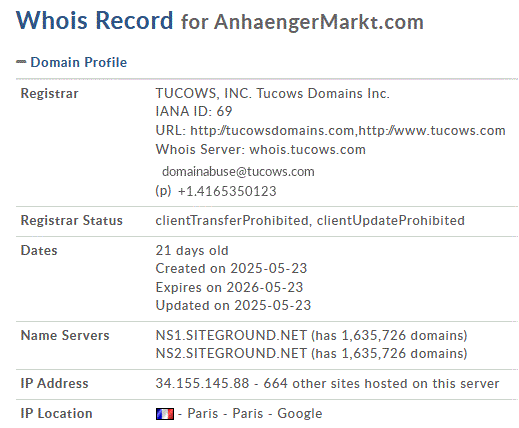
Task: Click the Created on 2025-05-23 date
Action: (231, 268)
